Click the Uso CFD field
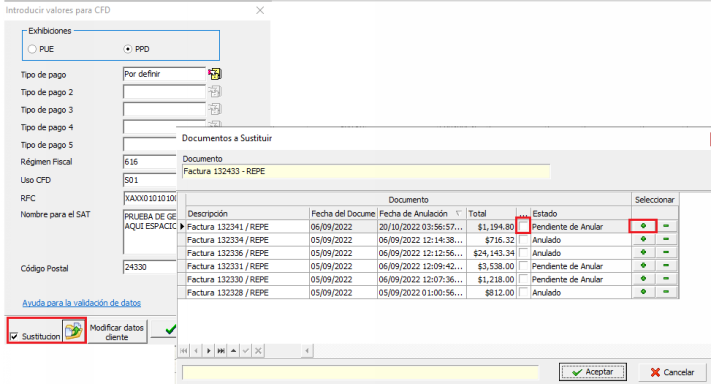The image size is (712, 385). tap(149, 180)
